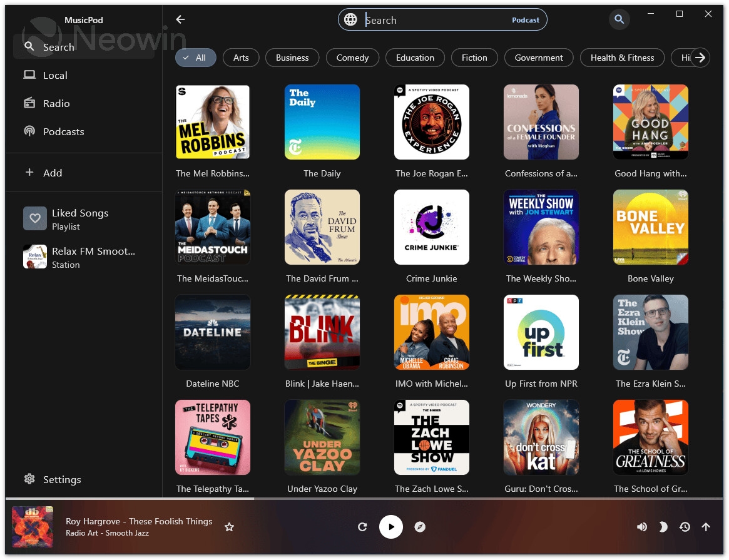Viewport: 729px width, 560px height.
Task: Click the play button in the player bar
Action: (391, 527)
